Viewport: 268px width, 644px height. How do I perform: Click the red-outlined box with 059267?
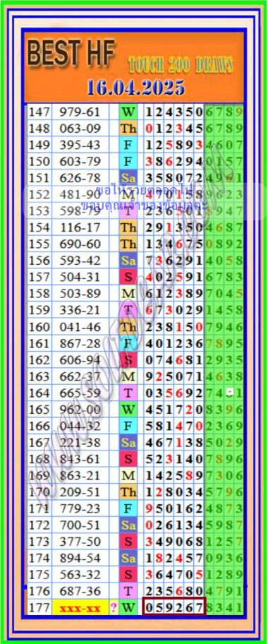click(x=174, y=607)
